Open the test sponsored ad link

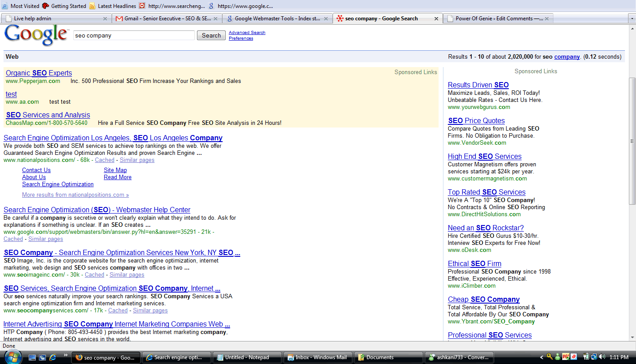(11, 94)
